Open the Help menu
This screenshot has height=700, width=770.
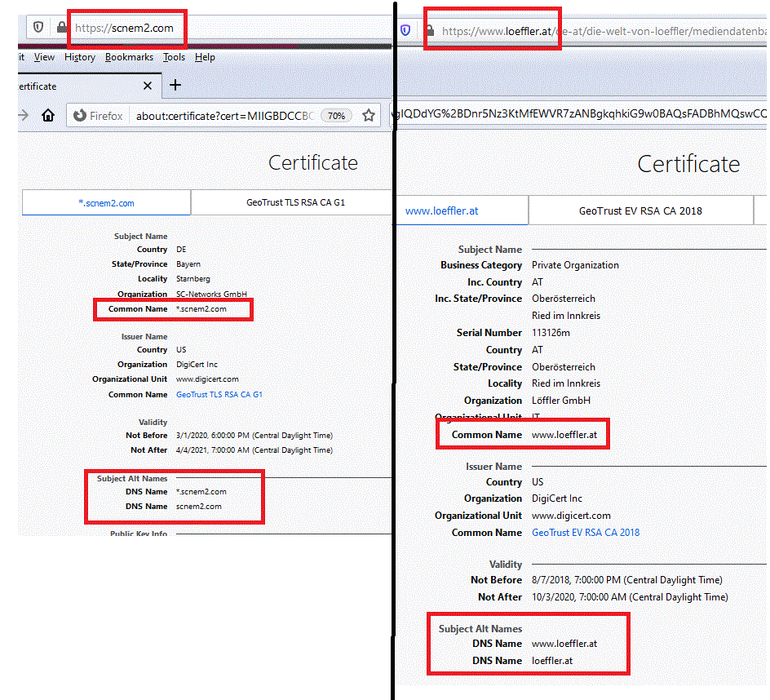205,57
